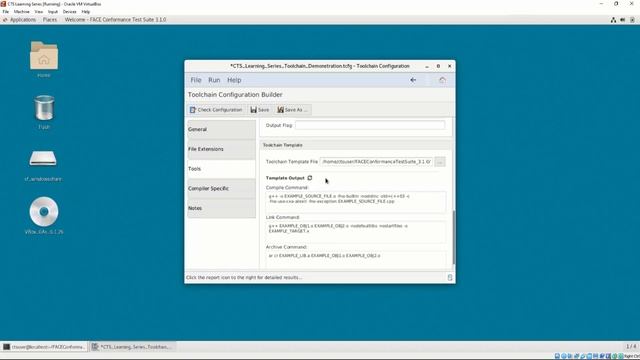The width and height of the screenshot is (640, 360).
Task: Click the Toolchain Template File path field
Action: coord(376,162)
